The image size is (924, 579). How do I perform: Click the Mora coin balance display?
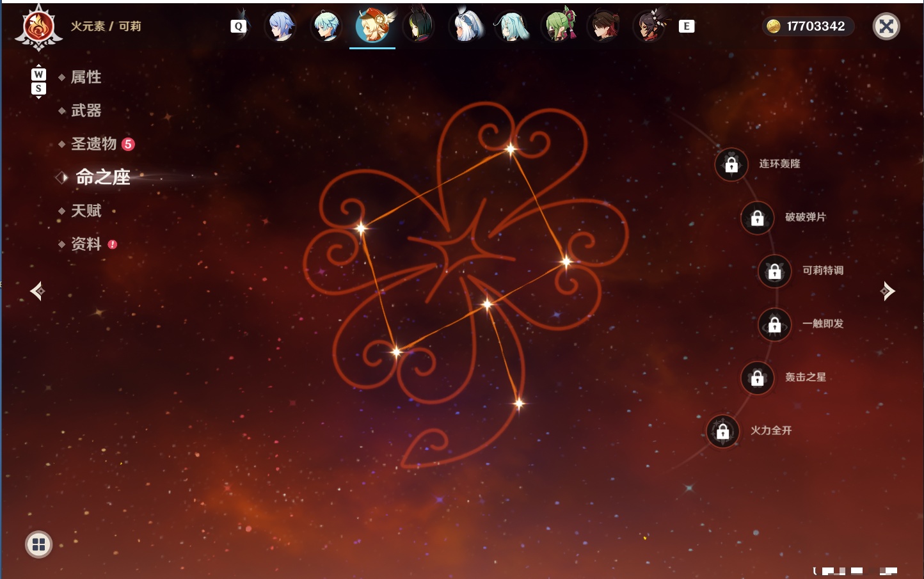click(x=808, y=26)
